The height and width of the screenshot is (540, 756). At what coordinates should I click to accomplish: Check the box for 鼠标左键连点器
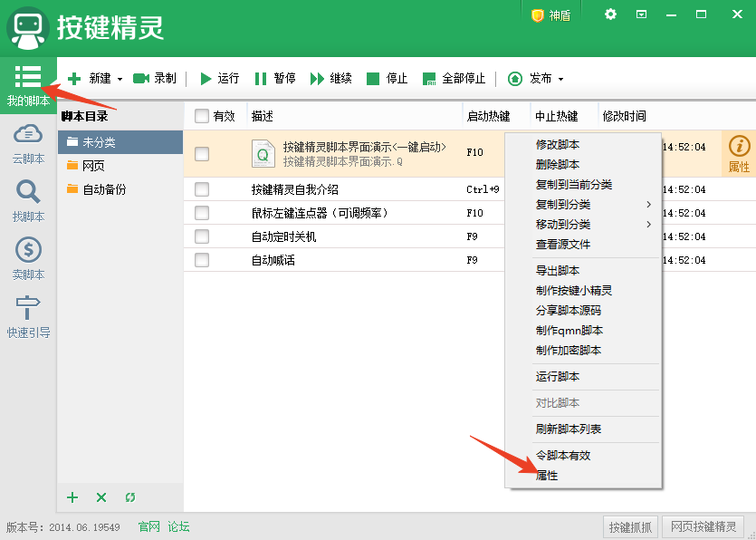click(x=202, y=213)
